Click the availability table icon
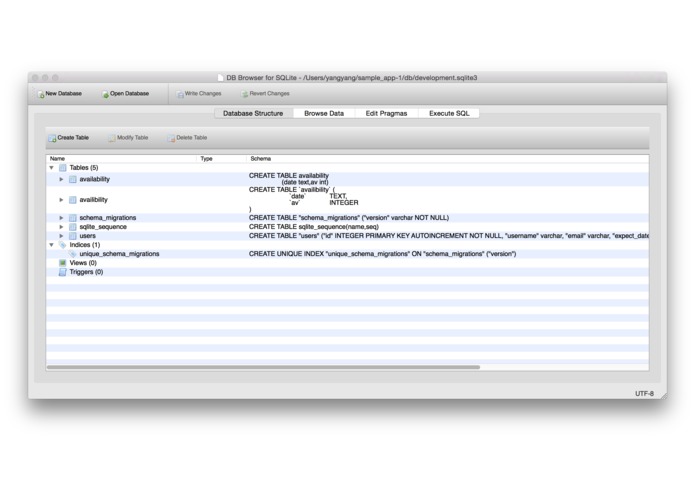The image size is (695, 494). click(73, 179)
